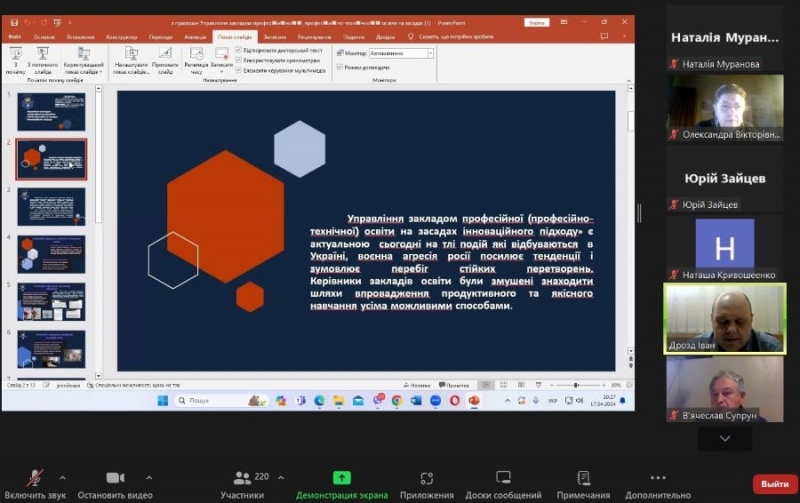
Task: Click Notes button in status bar
Action: click(x=417, y=385)
